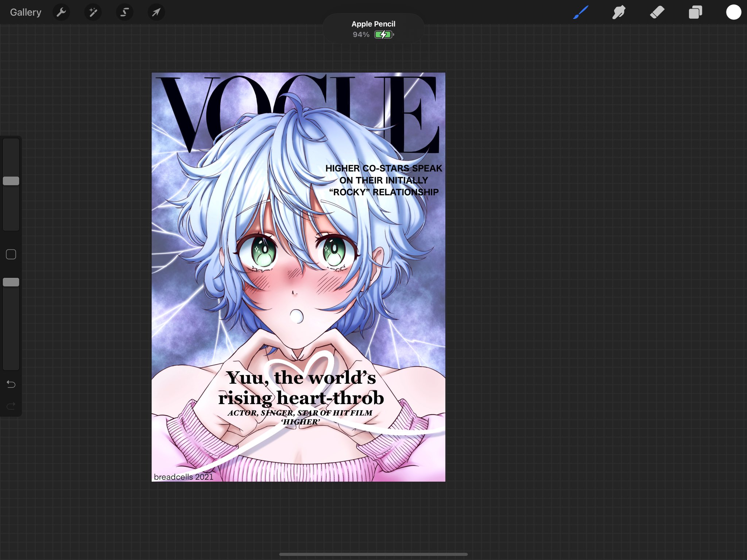Open the white active color picker
Image resolution: width=747 pixels, height=560 pixels.
tap(733, 12)
